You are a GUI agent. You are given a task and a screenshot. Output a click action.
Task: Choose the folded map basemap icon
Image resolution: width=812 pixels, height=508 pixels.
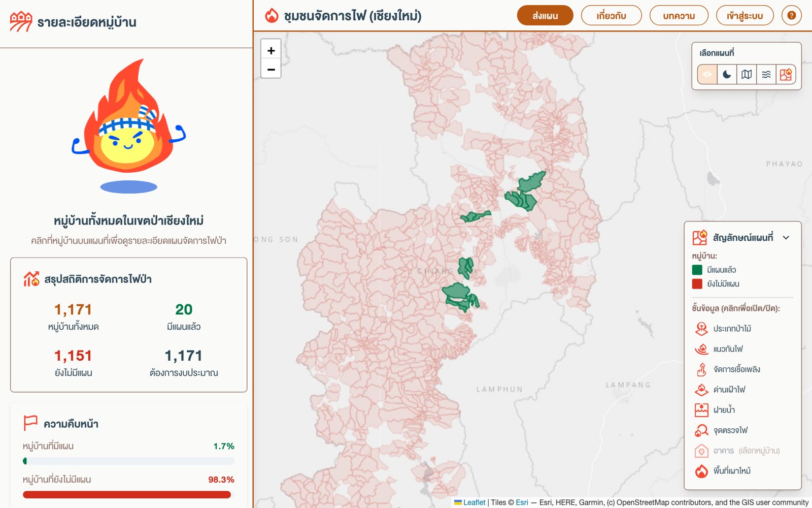click(747, 74)
